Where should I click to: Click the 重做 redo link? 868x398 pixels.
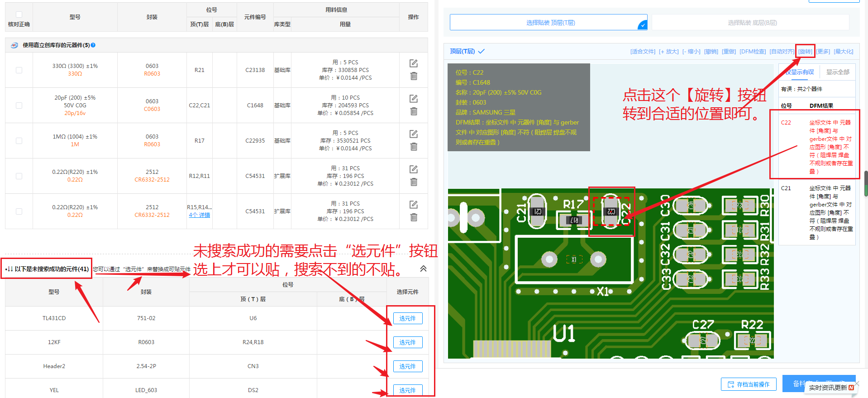tap(729, 52)
